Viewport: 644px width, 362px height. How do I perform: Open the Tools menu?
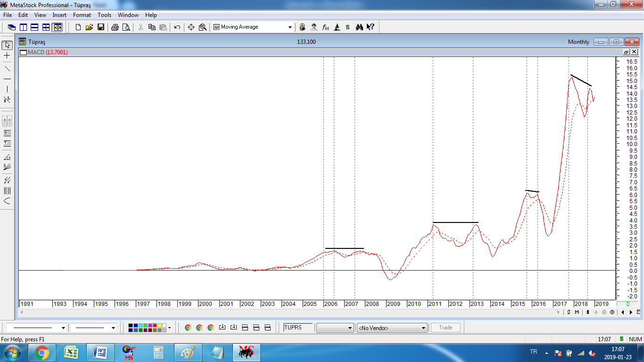coord(105,15)
